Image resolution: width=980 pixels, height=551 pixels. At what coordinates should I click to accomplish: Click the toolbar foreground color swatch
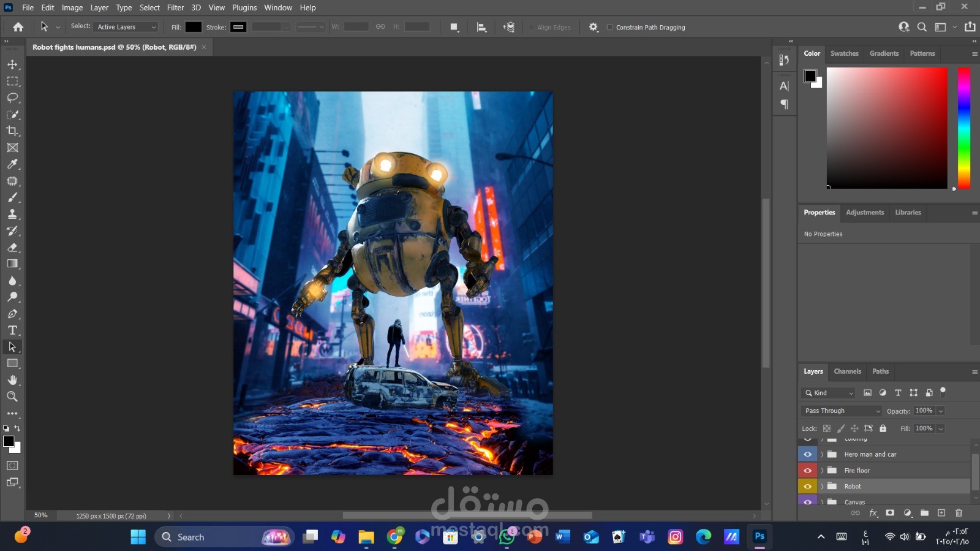(9, 441)
